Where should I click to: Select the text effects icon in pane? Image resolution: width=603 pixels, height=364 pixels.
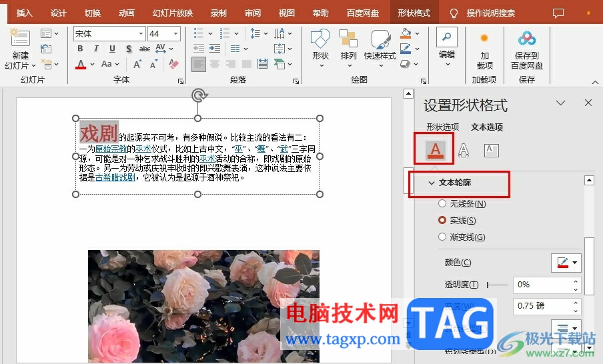pyautogui.click(x=464, y=150)
